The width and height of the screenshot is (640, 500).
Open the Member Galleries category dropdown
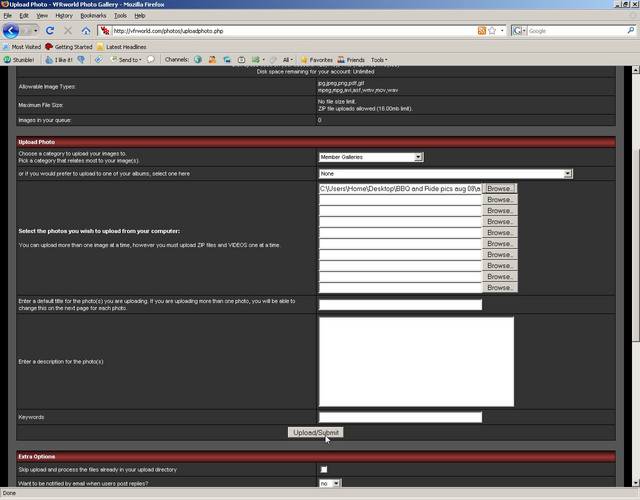coord(370,157)
